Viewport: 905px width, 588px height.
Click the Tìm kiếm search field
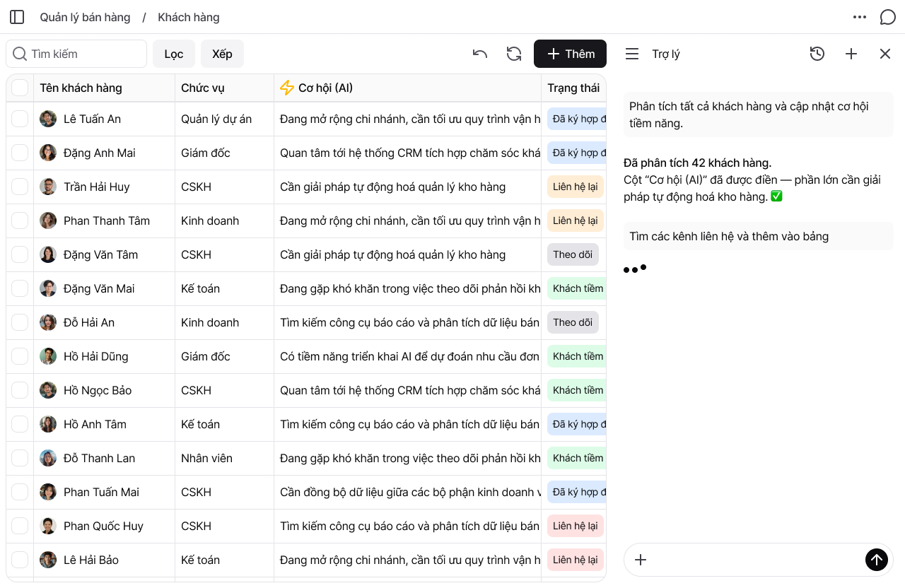coord(76,54)
